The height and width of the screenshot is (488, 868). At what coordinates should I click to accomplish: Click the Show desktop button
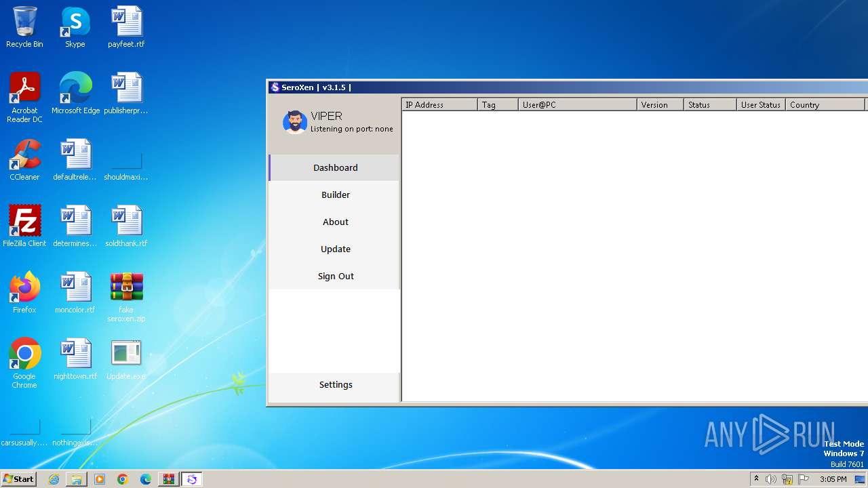click(860, 479)
